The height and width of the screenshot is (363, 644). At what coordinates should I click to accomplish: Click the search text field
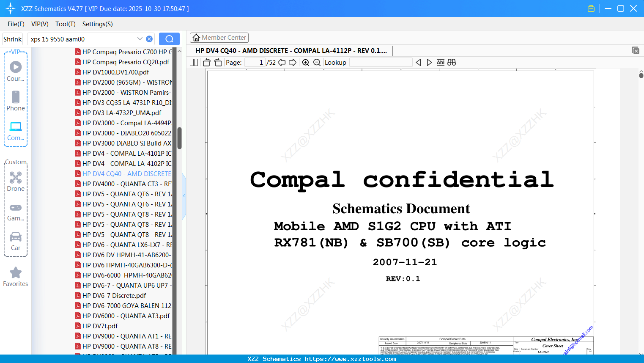pos(82,39)
